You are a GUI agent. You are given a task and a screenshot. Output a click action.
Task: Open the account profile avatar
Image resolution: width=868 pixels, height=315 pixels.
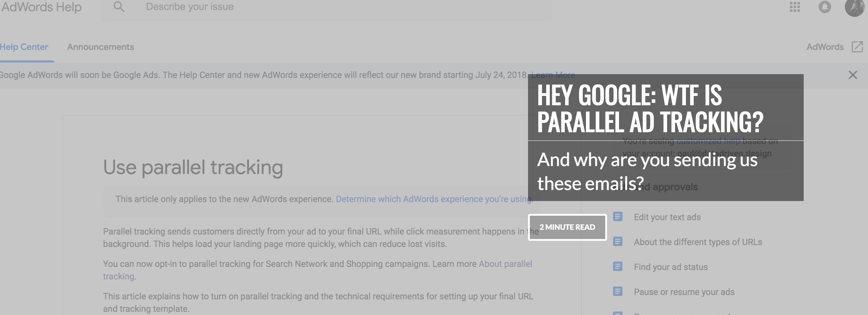click(x=855, y=7)
